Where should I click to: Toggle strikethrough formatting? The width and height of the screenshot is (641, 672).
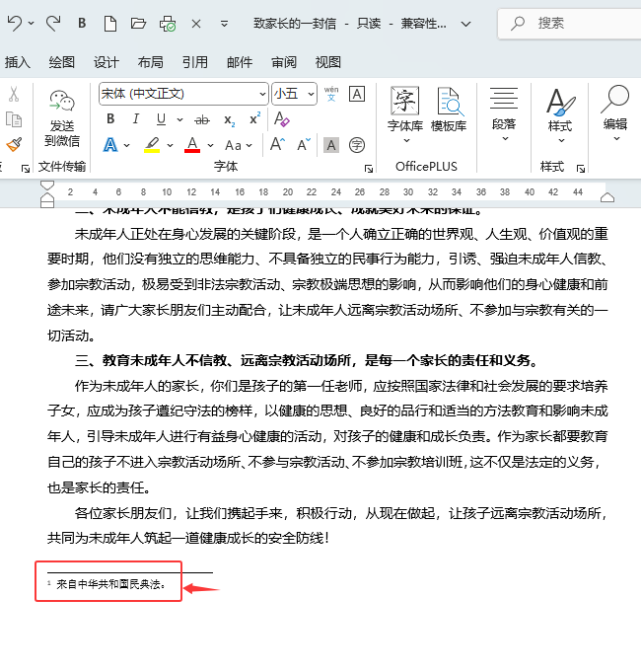[202, 120]
